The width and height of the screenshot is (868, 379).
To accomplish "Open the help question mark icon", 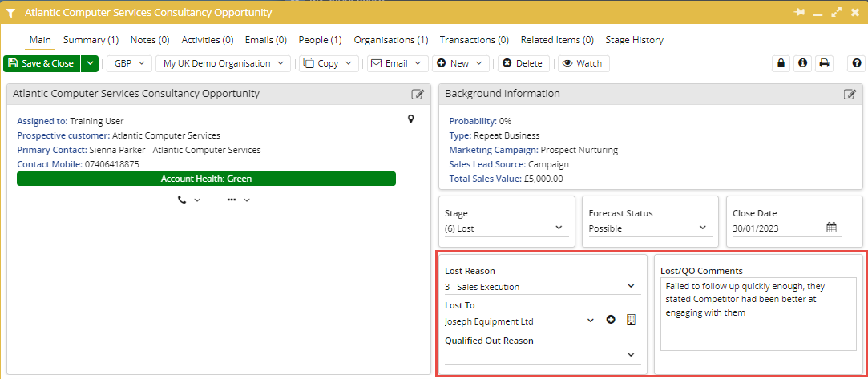I will click(857, 63).
